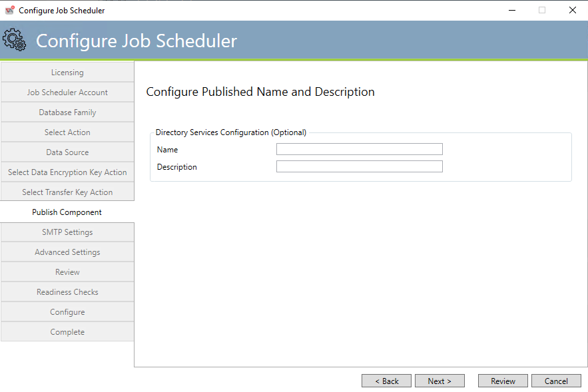Go to the Publish Component step
The image size is (588, 392).
(67, 212)
